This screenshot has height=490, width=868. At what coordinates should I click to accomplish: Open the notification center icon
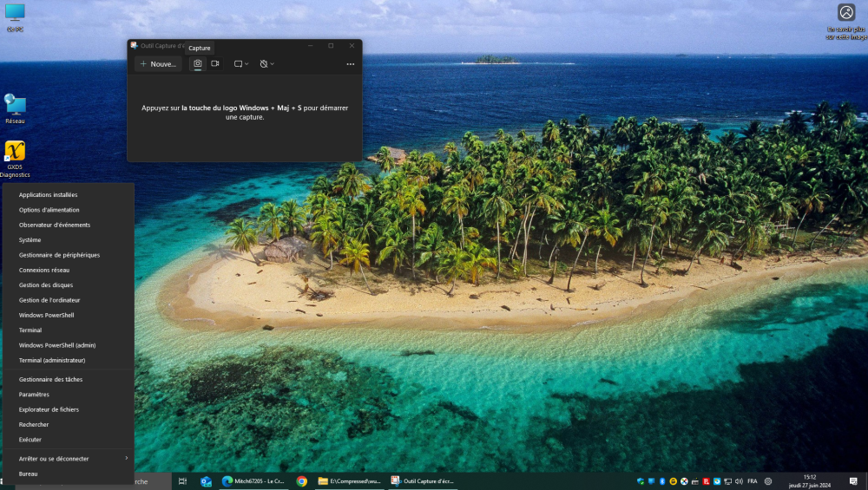click(x=853, y=481)
